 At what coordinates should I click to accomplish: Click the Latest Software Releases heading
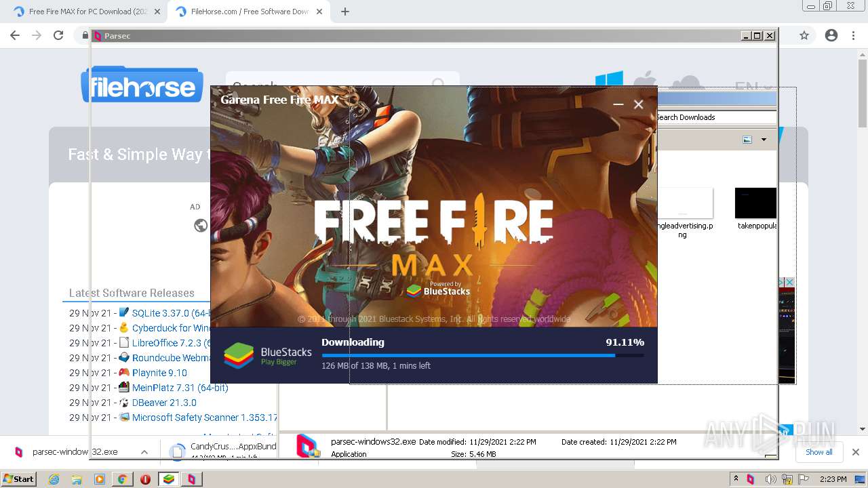(132, 293)
